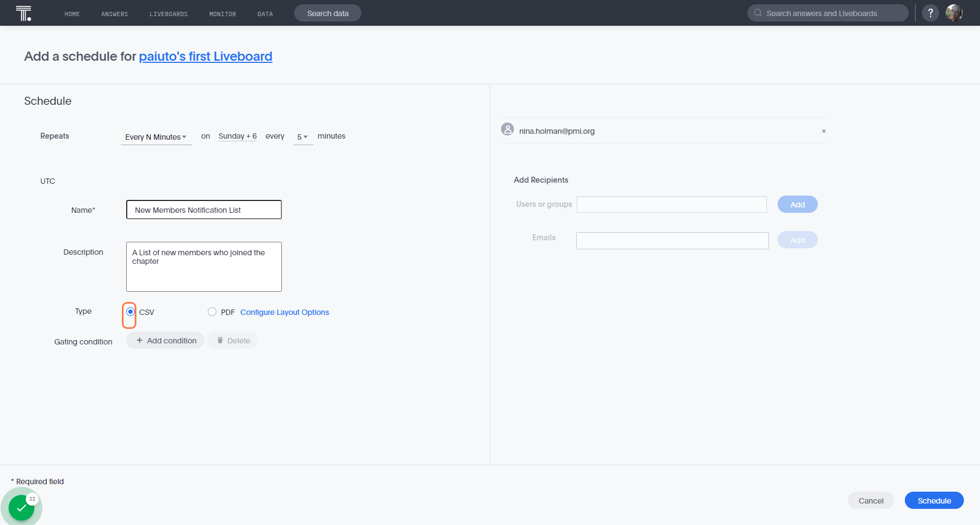Open the Every N Minutes dropdown

156,137
